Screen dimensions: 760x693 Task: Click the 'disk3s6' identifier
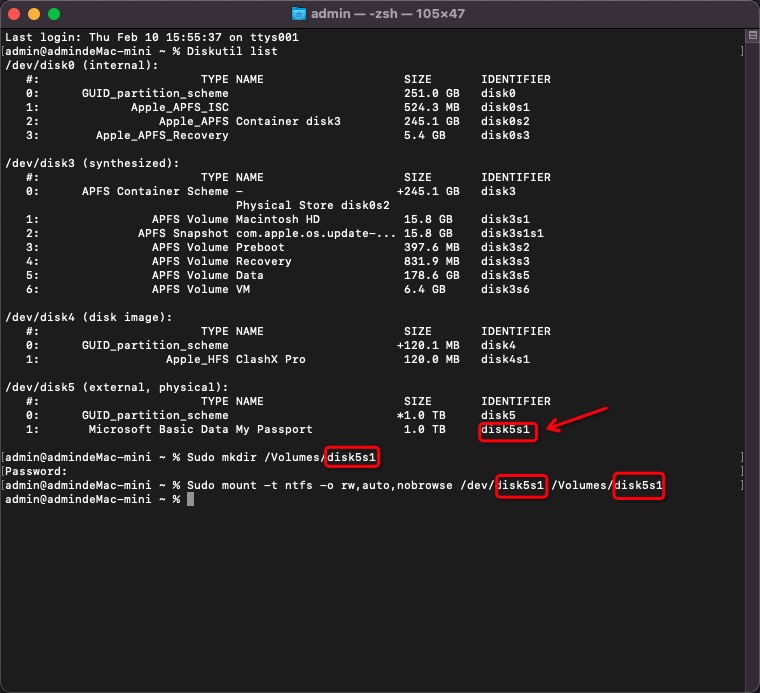click(x=505, y=290)
